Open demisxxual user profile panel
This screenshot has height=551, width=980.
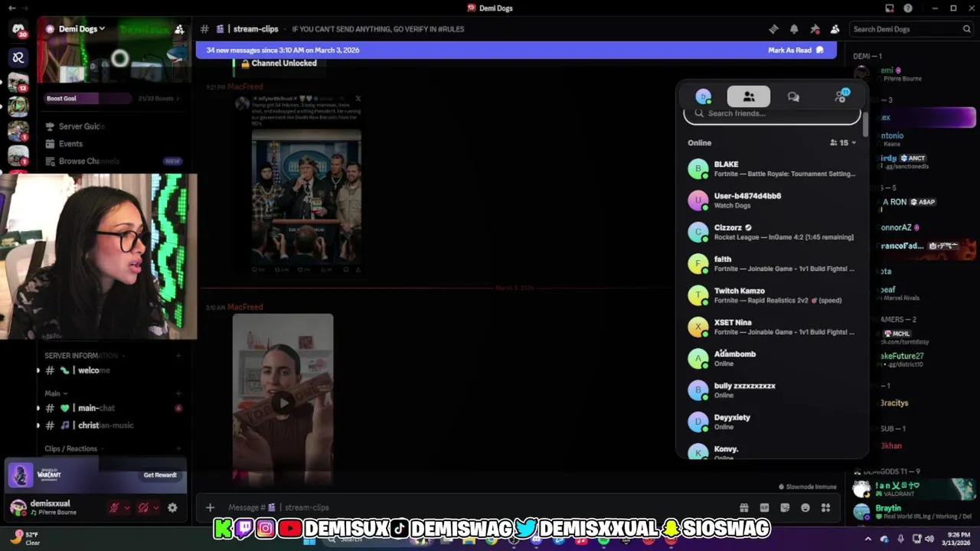pos(54,507)
